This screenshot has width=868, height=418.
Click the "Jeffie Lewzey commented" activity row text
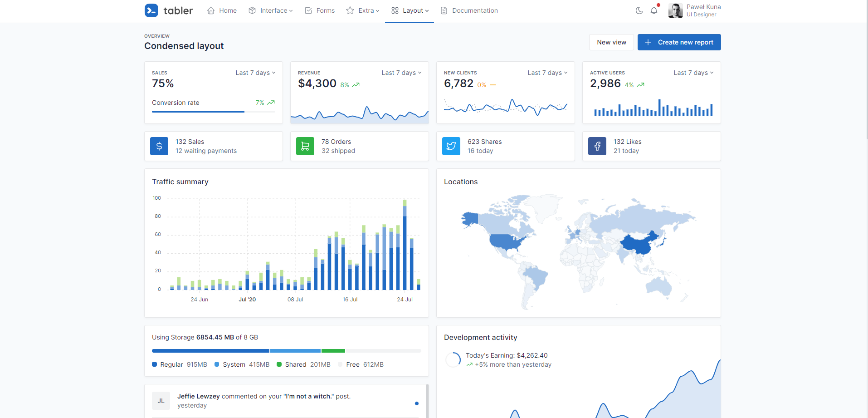263,396
